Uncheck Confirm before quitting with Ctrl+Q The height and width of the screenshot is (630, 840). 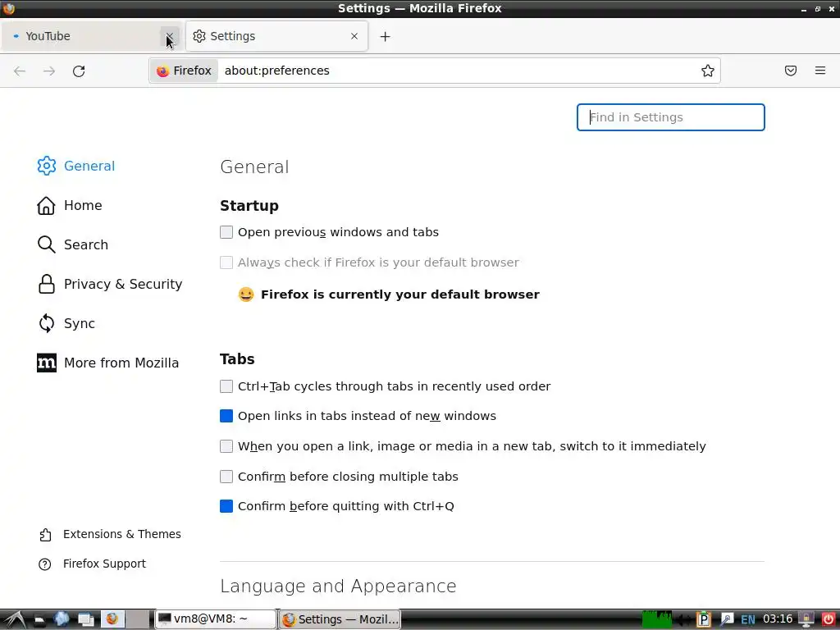(226, 506)
